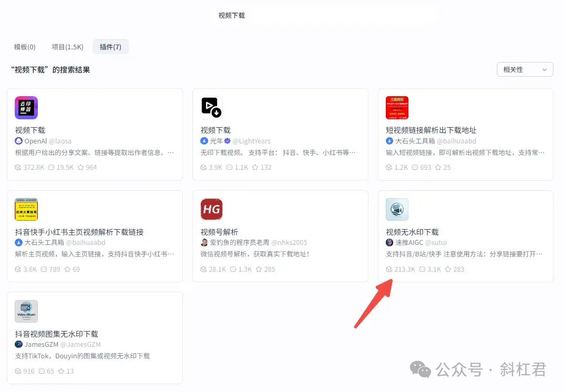
Task: Open the 视频下载 plugin title by OpenAI
Action: (x=30, y=130)
